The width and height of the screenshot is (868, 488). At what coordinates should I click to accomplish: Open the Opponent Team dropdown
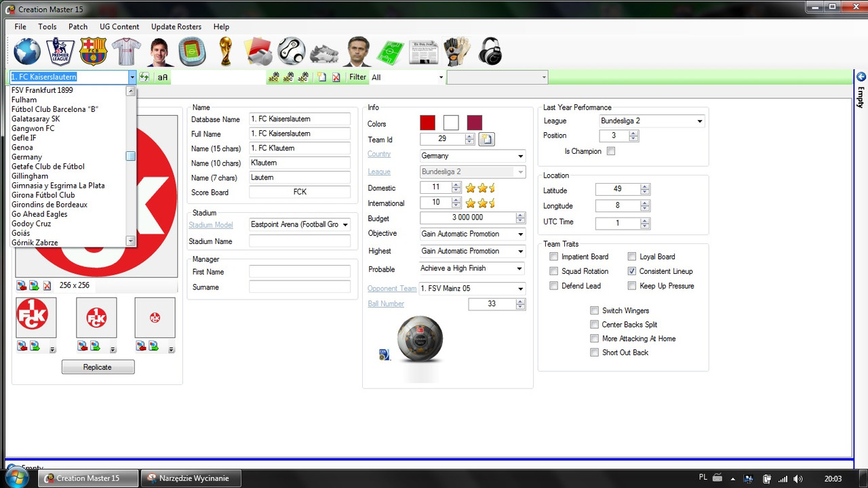(520, 289)
